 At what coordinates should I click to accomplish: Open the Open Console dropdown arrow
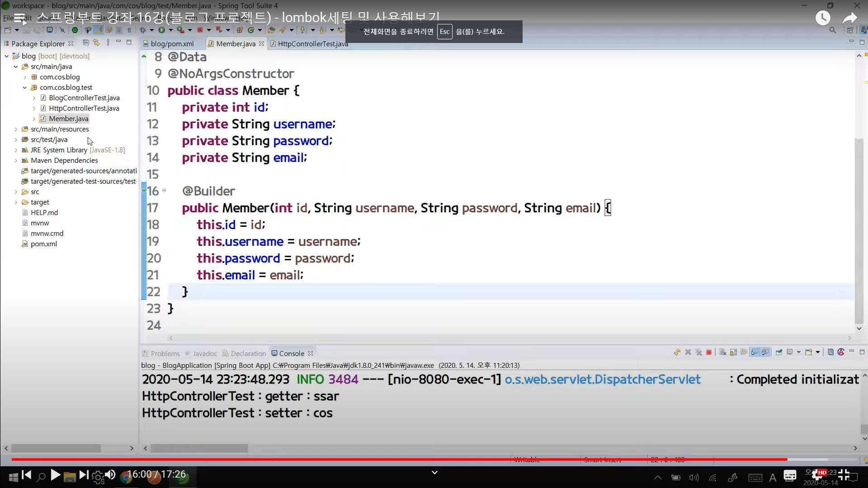pos(818,352)
